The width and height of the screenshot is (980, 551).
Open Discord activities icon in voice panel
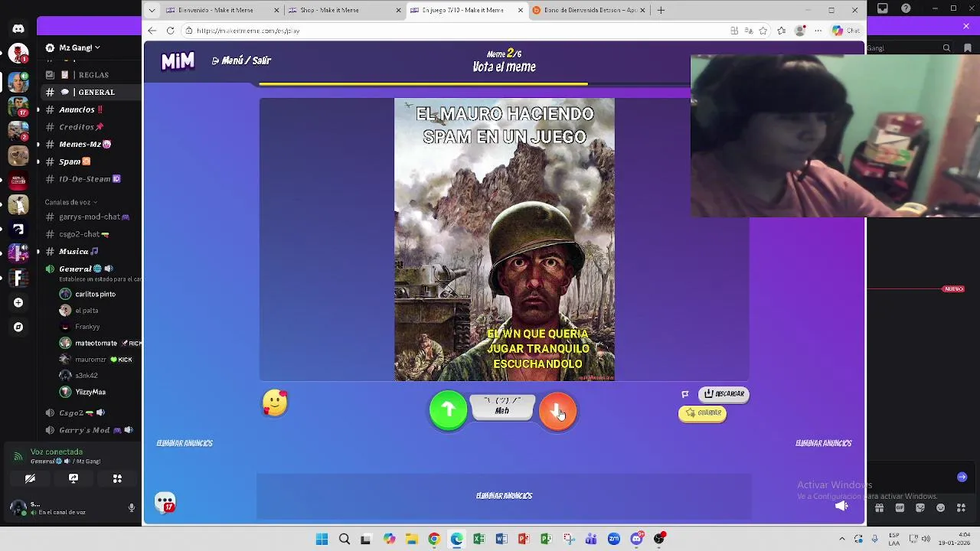tap(117, 478)
